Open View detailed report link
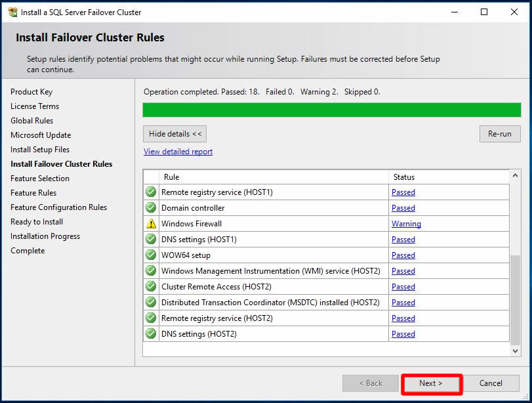Viewport: 532px width, 403px height. coord(178,152)
